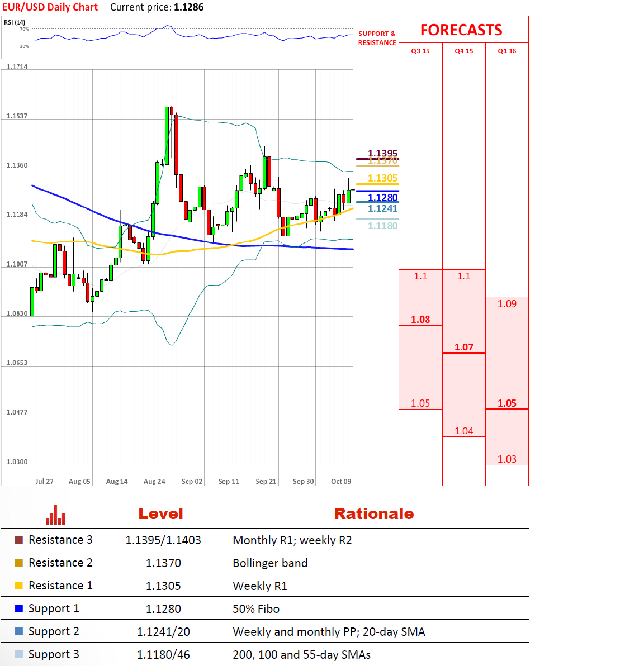Select the 'Weekly R1' rationale cell
Image resolution: width=644 pixels, height=666 pixels.
(x=260, y=586)
